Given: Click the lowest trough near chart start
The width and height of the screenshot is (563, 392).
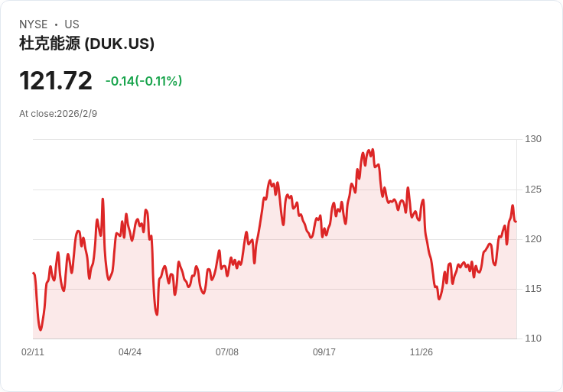Looking at the screenshot, I should coord(41,330).
